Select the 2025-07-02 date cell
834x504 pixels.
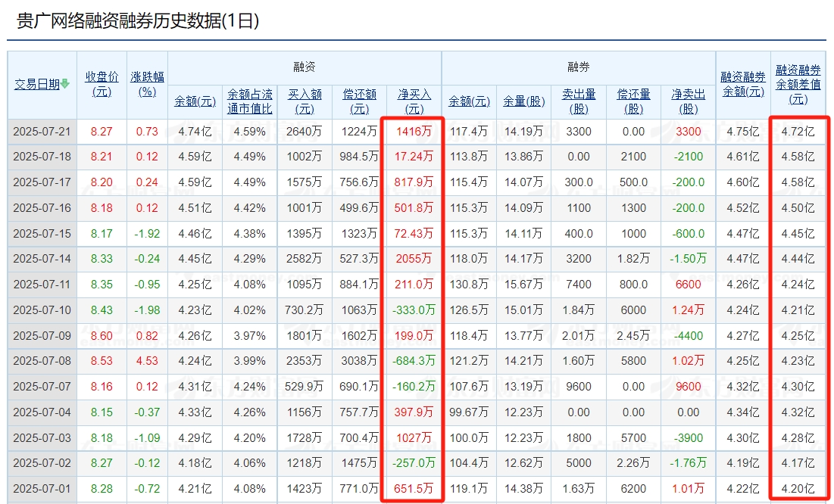point(42,463)
